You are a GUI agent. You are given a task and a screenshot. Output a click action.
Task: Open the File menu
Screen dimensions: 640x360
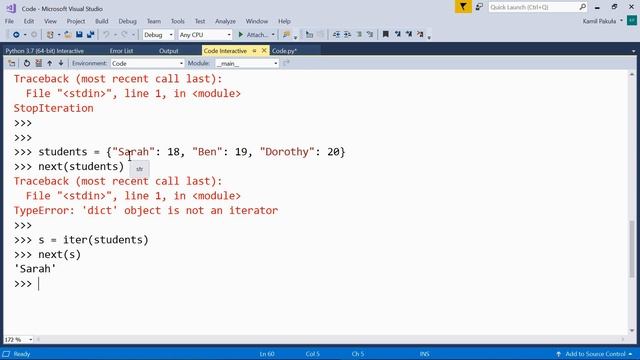click(x=9, y=21)
